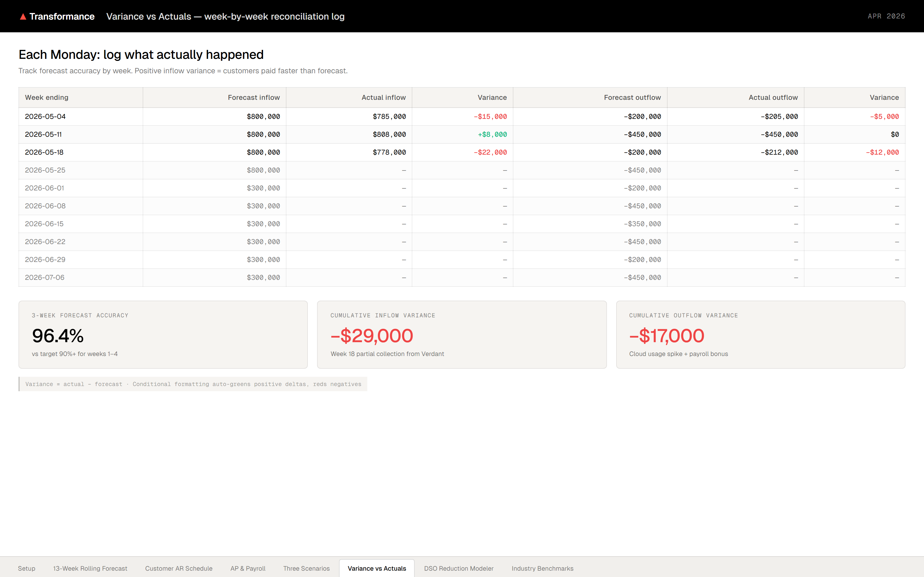924x577 pixels.
Task: Select the 2026-05-04 week ending row
Action: pyautogui.click(x=45, y=116)
